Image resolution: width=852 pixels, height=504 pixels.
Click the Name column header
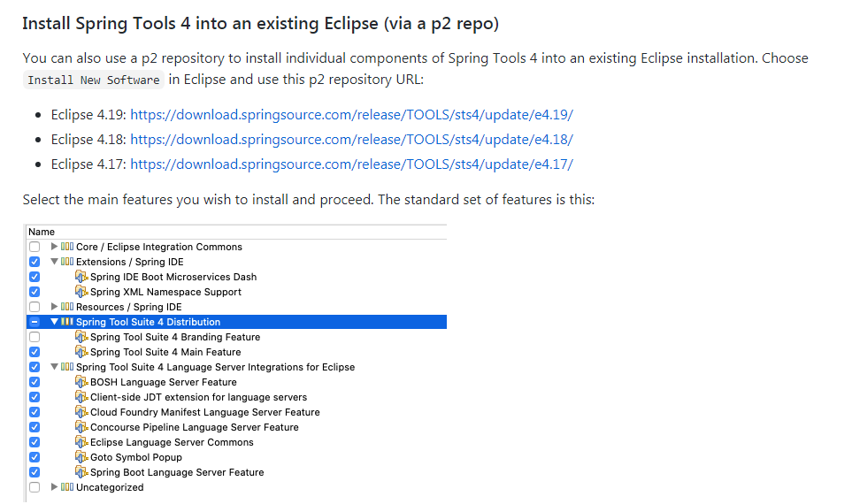coord(42,232)
